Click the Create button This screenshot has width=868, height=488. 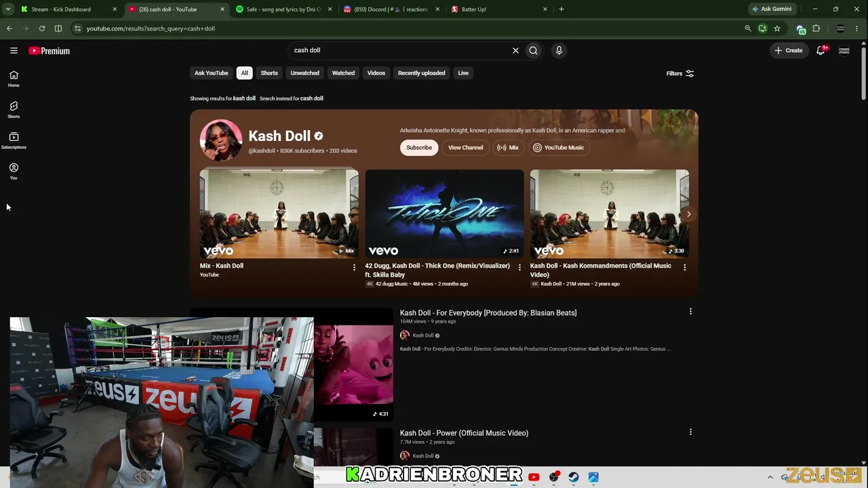(x=789, y=50)
